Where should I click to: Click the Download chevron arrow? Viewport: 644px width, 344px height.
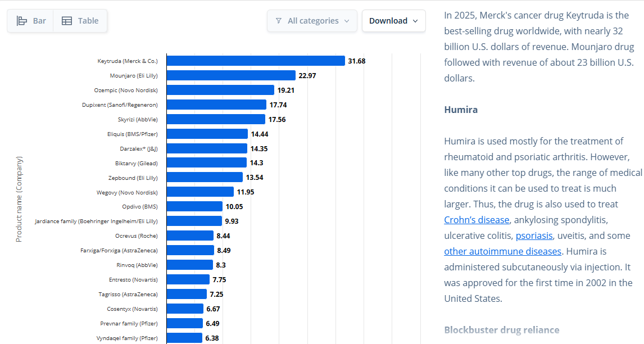[415, 21]
